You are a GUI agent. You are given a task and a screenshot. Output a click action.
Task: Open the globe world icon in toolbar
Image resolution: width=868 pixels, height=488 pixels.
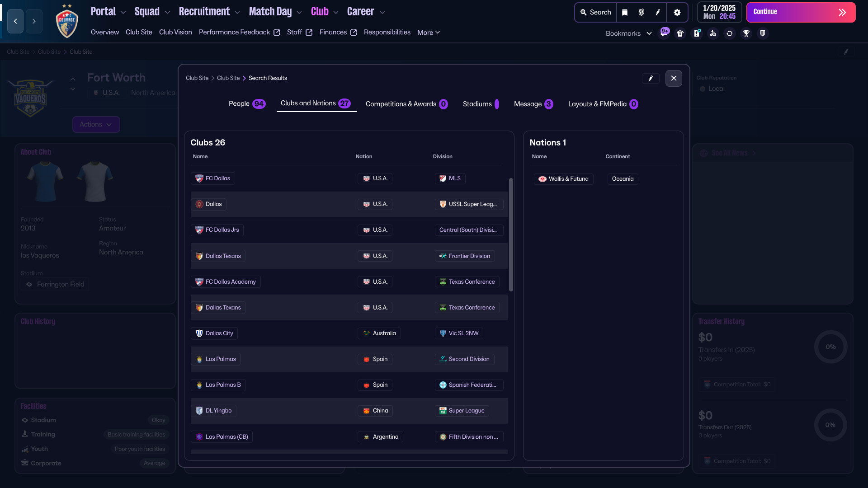click(x=641, y=13)
